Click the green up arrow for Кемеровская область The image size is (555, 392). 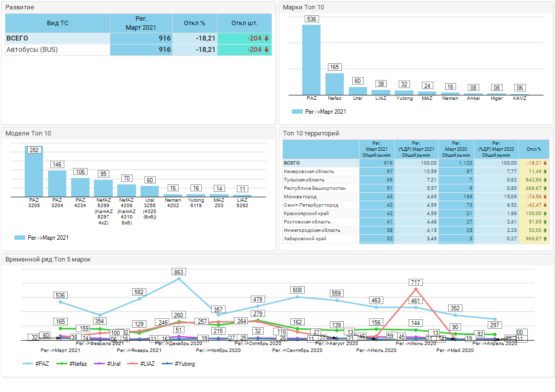545,172
